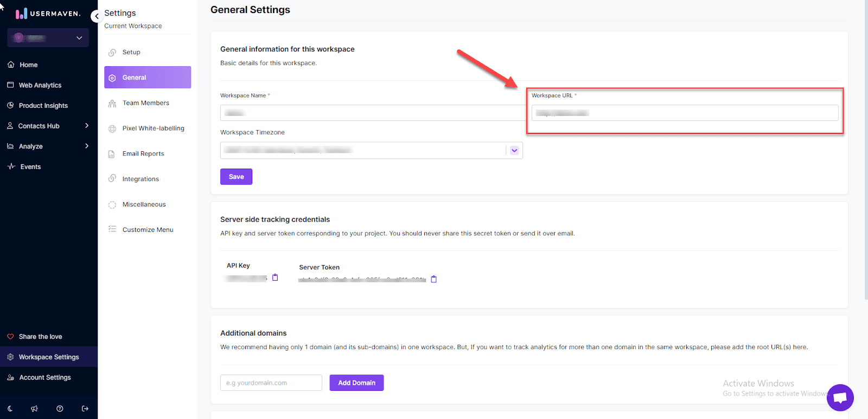Open the live chat widget

pos(840,397)
